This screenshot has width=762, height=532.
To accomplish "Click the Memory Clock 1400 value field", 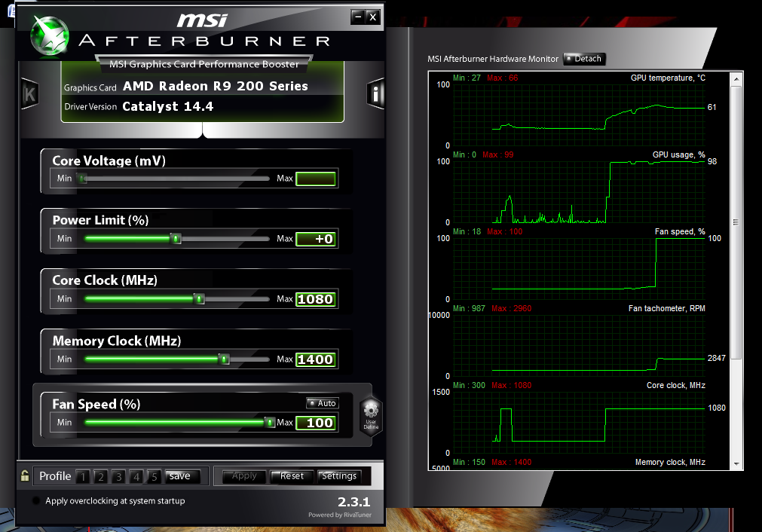I will pyautogui.click(x=316, y=359).
